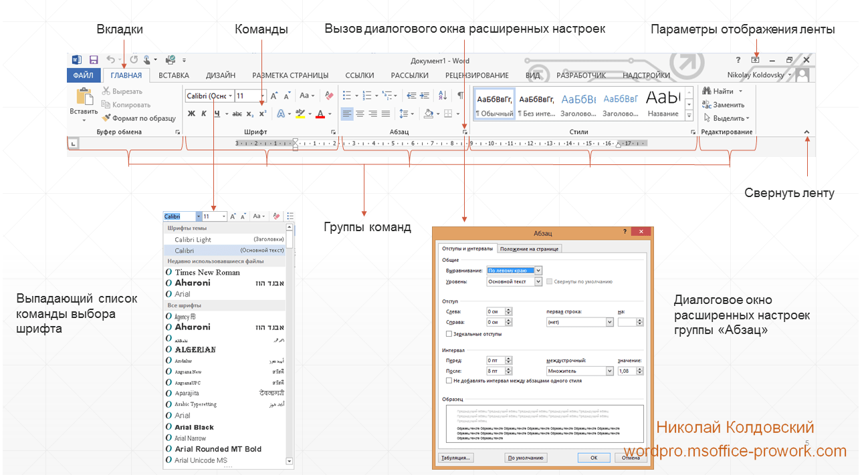This screenshot has height=475, width=868.
Task: Switch to the ВСТАВКА tab
Action: 174,75
